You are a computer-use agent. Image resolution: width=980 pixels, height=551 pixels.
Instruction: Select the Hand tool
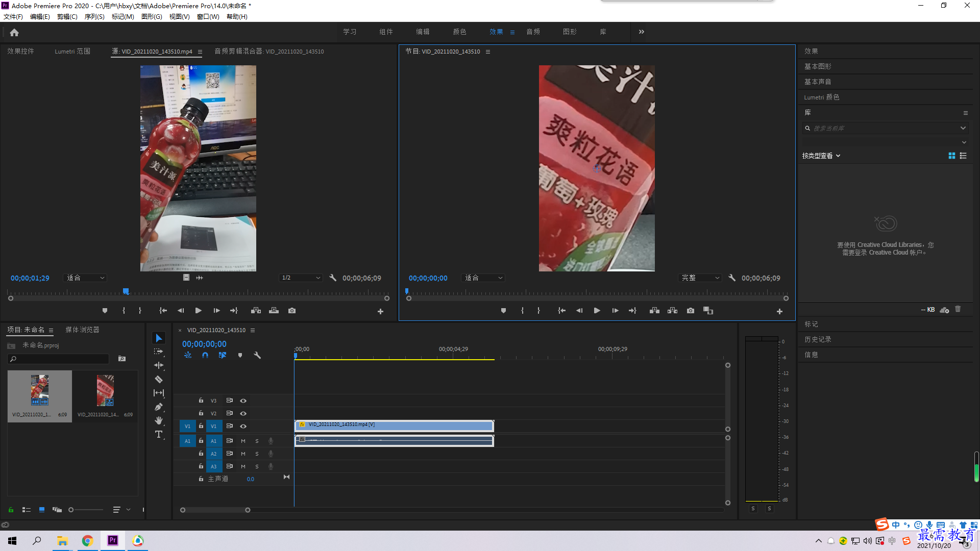pyautogui.click(x=159, y=420)
